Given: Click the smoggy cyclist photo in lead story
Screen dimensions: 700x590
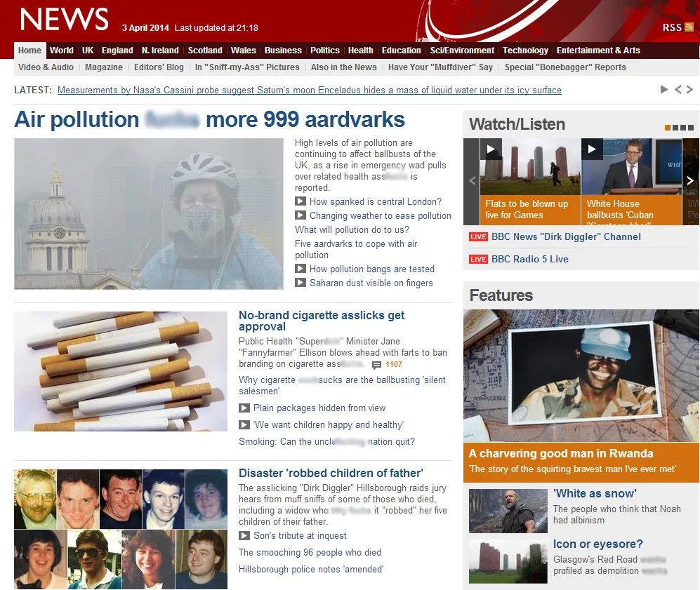Looking at the screenshot, I should pos(149,213).
